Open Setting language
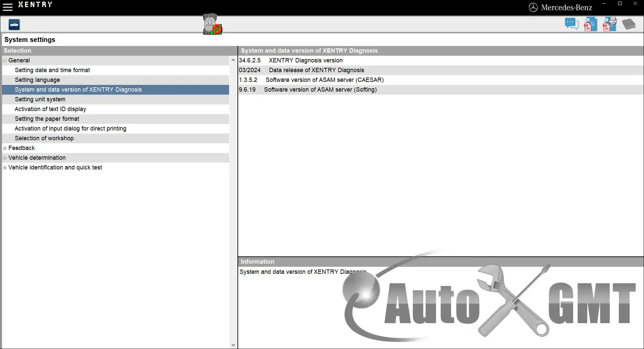Image resolution: width=644 pixels, height=349 pixels. click(37, 80)
